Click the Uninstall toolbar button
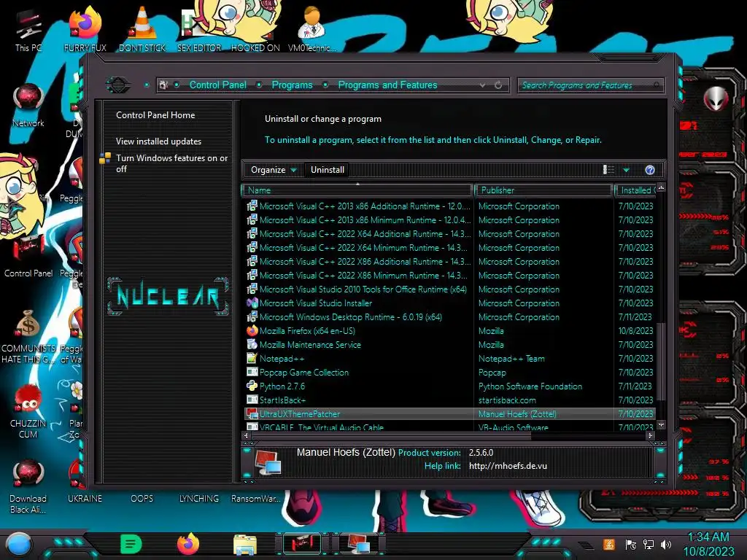This screenshot has width=747, height=560. pyautogui.click(x=328, y=170)
